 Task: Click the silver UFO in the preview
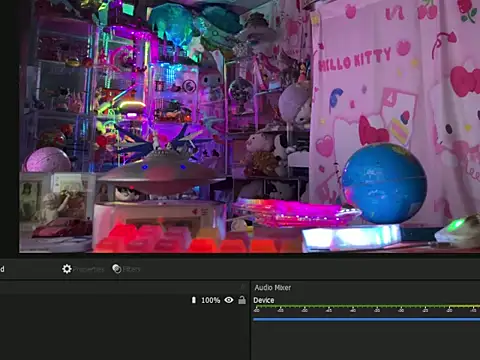[161, 173]
